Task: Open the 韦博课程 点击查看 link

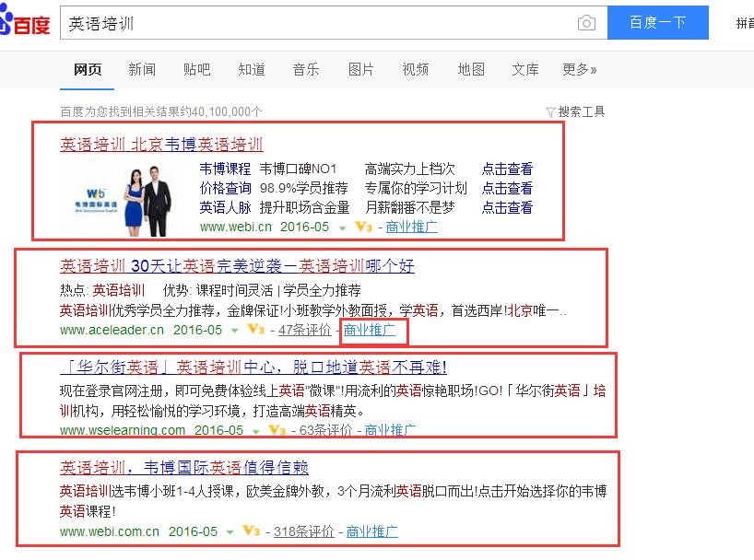Action: point(506,168)
